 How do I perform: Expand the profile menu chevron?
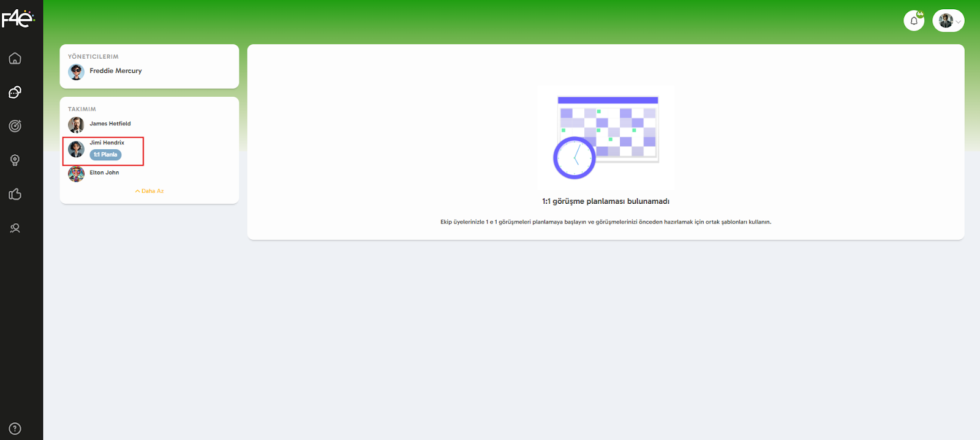(x=959, y=22)
